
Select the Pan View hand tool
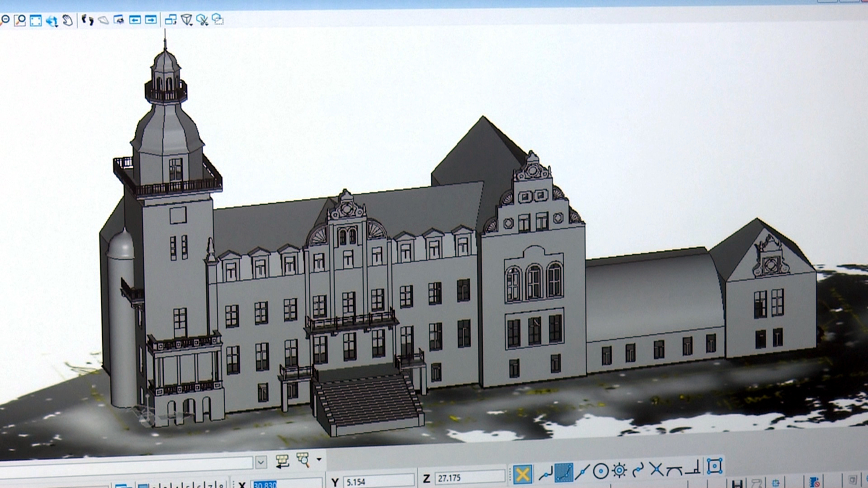click(67, 20)
